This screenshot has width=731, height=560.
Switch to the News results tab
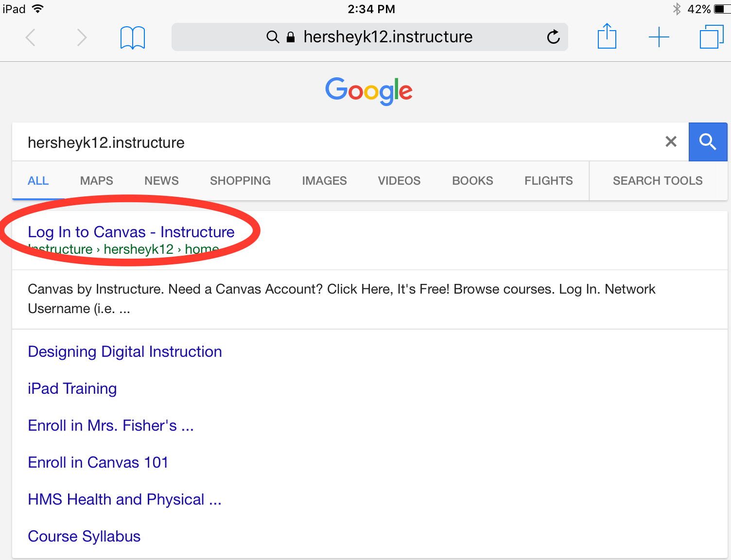pos(161,181)
